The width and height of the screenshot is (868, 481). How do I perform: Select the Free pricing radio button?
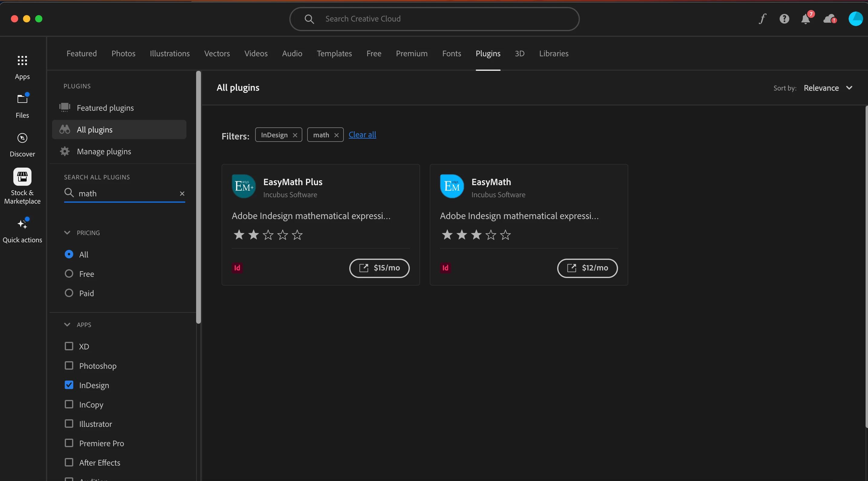point(69,274)
